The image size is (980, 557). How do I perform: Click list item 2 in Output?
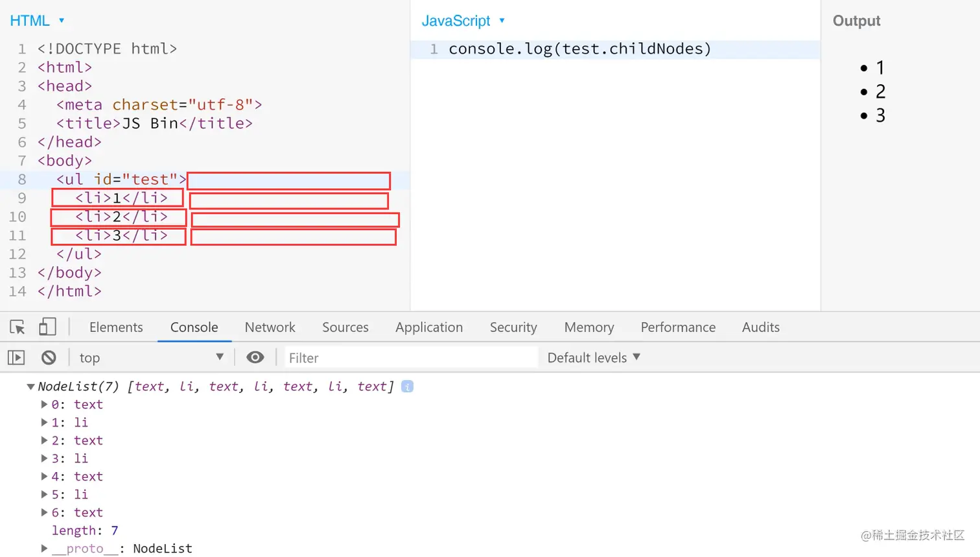point(880,91)
